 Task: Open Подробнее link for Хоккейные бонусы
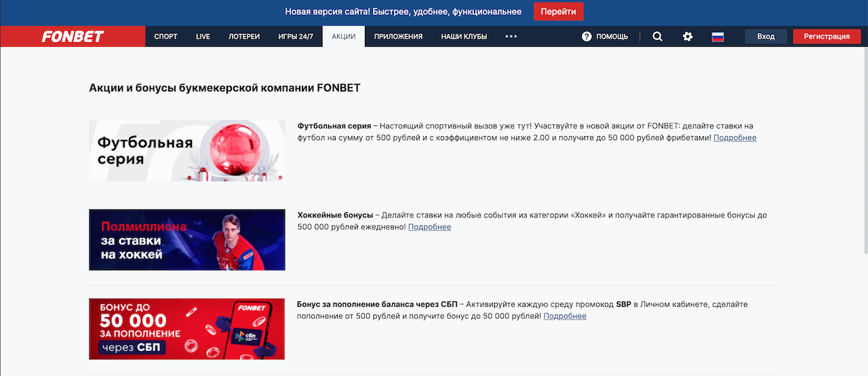(429, 227)
